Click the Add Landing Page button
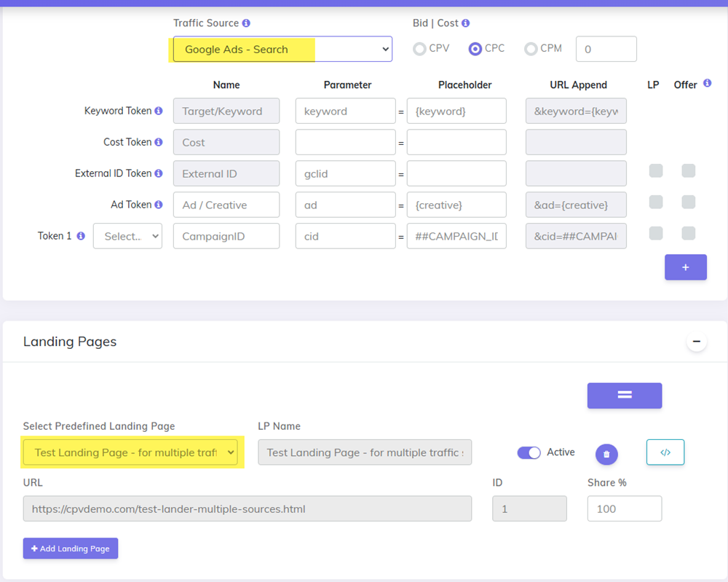Image resolution: width=728 pixels, height=582 pixels. pos(70,548)
